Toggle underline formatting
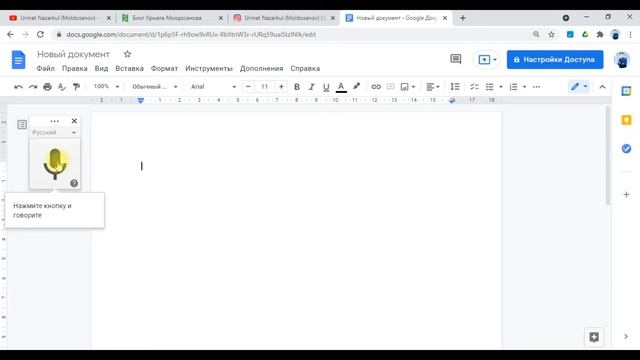Screen dimensions: 640x360 point(326,87)
